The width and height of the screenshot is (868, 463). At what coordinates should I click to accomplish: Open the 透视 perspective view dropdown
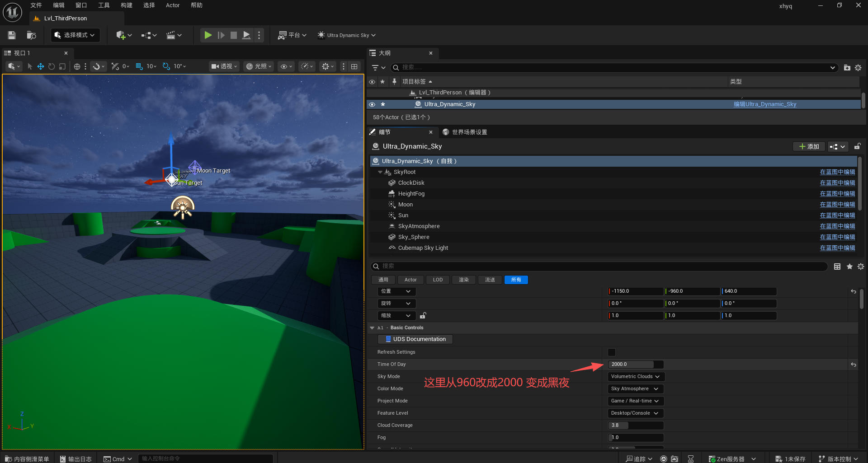click(x=224, y=66)
